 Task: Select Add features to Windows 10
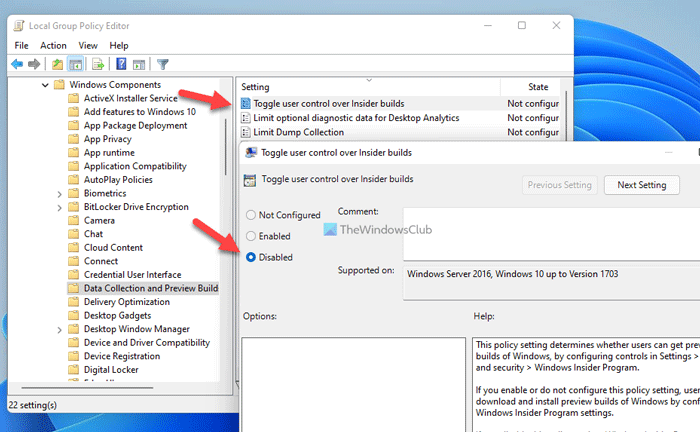[x=140, y=112]
